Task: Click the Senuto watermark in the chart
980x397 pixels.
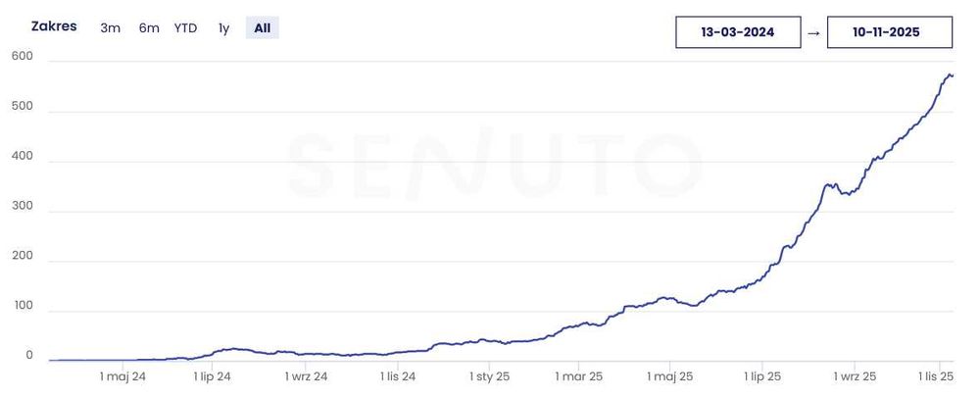Action: [495, 167]
